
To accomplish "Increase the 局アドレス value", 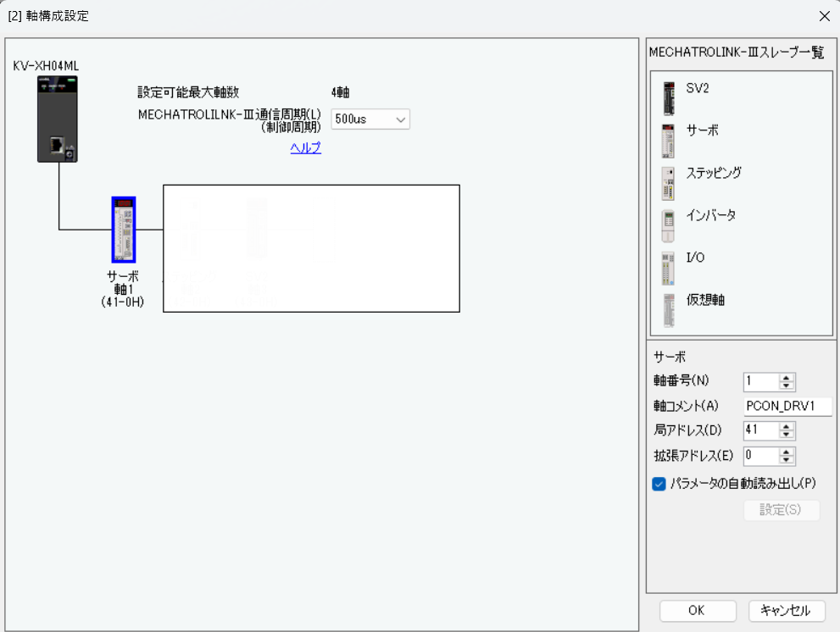I will pyautogui.click(x=786, y=427).
